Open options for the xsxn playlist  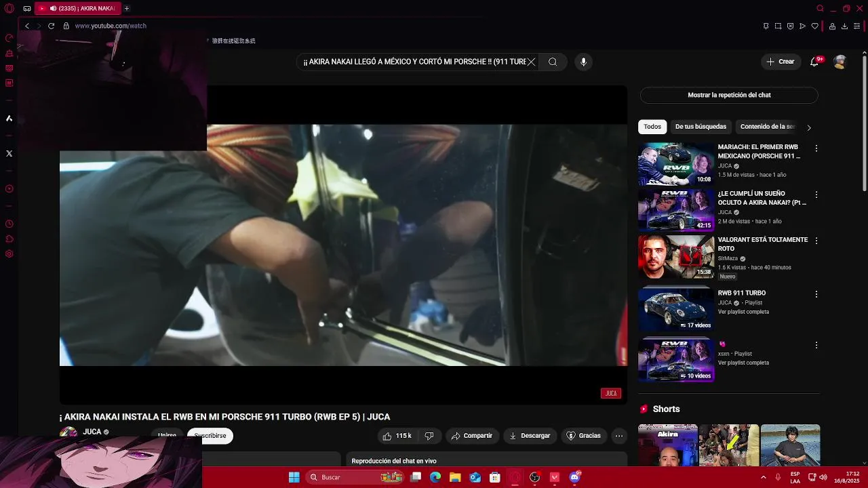pos(816,345)
